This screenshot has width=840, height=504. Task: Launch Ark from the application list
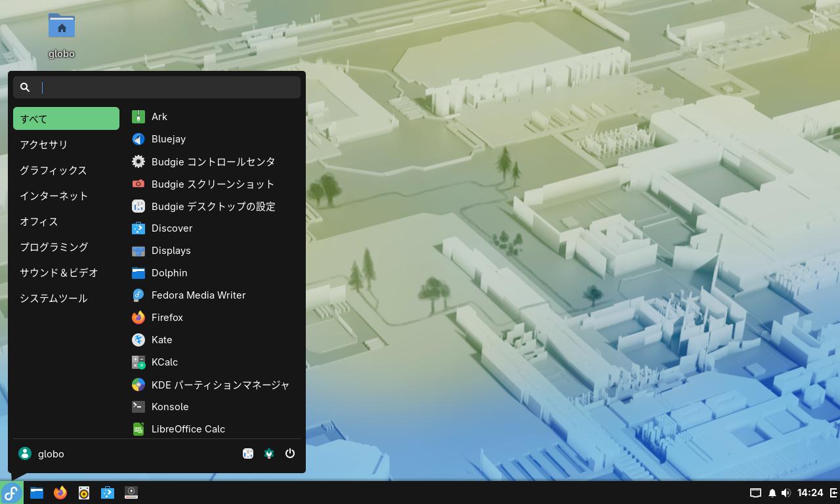click(x=159, y=117)
